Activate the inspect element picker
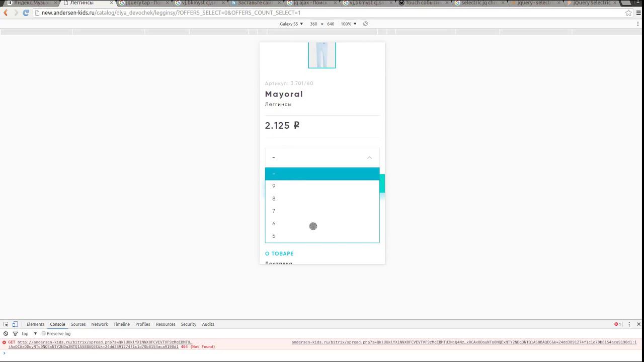This screenshot has width=644, height=362. pos(6,324)
